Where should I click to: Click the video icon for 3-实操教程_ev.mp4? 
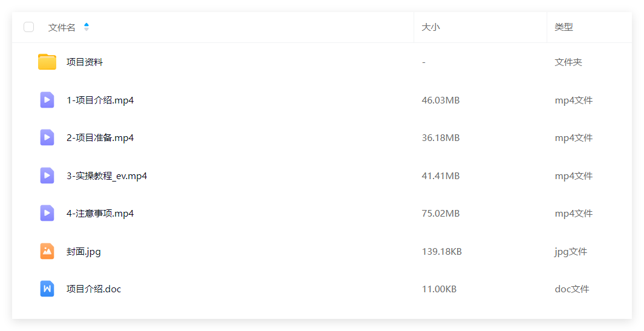pos(47,175)
